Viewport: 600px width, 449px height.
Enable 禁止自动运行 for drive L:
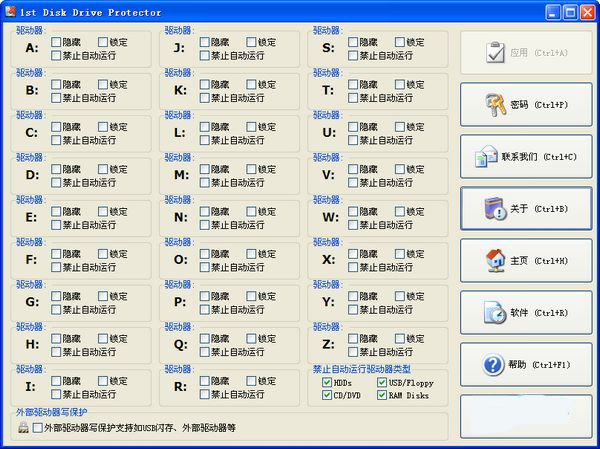pyautogui.click(x=204, y=140)
